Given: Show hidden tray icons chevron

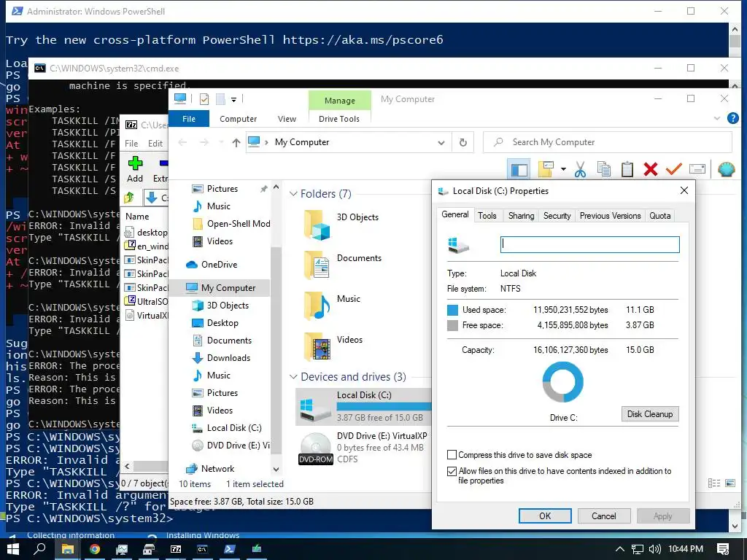Looking at the screenshot, I should 620,549.
